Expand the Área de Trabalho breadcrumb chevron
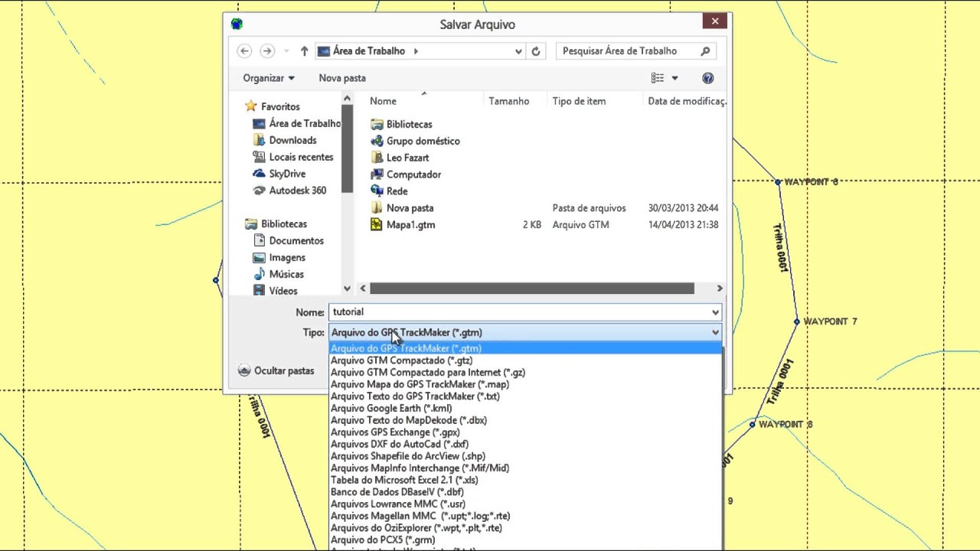 point(416,51)
